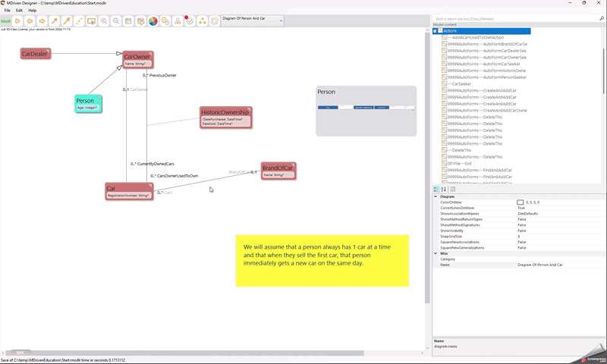Select the dashed association line tool
This screenshot has height=364, width=607.
79,21
